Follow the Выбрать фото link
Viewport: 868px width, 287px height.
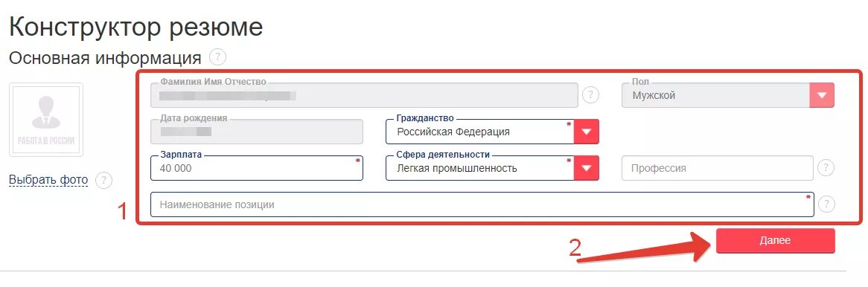click(x=48, y=180)
